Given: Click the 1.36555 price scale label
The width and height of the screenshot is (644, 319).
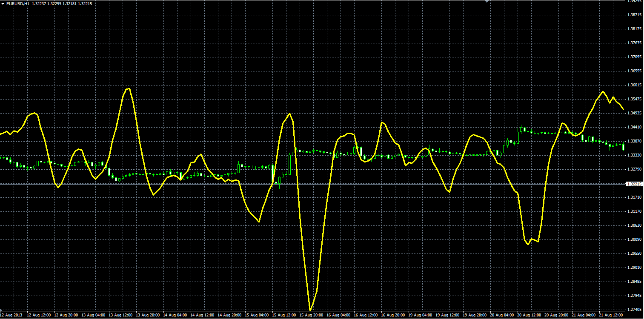Looking at the screenshot, I should pos(634,71).
